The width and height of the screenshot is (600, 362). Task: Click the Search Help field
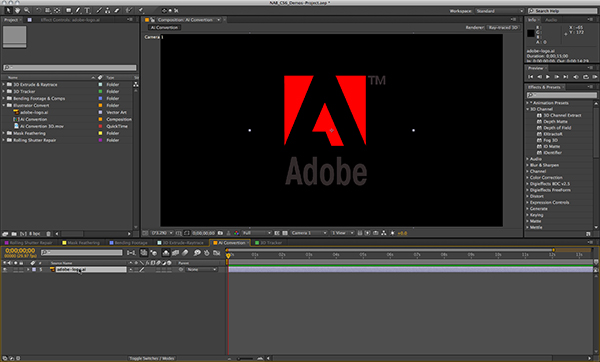562,11
